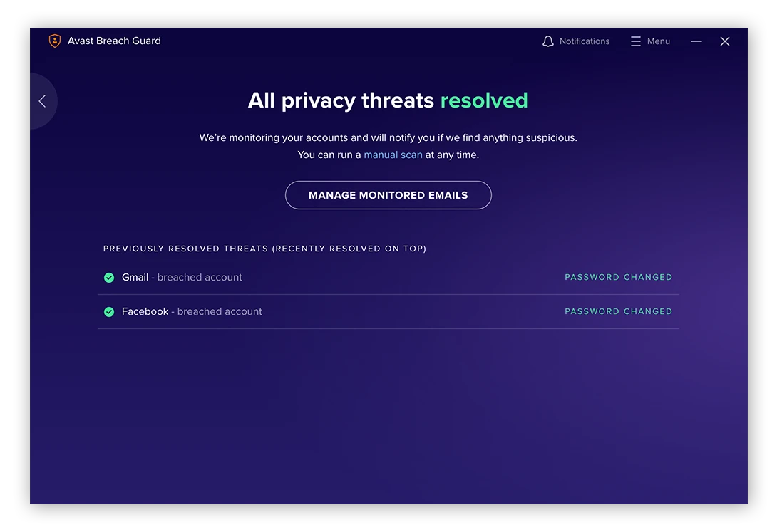Click Password Changed status for Gmail

[618, 277]
